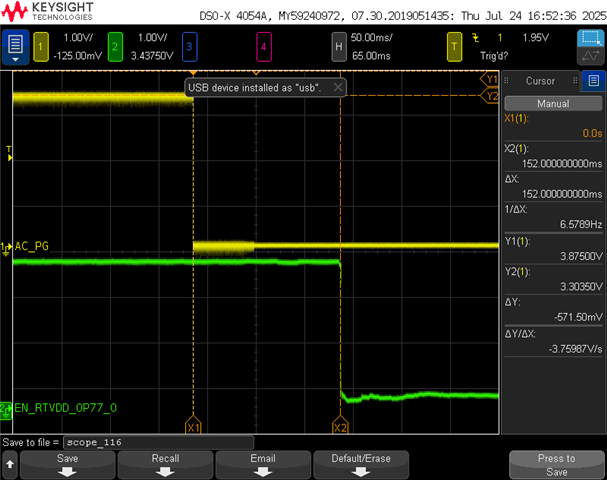Click the AC_PG channel label
This screenshot has width=607, height=480.
[32, 246]
